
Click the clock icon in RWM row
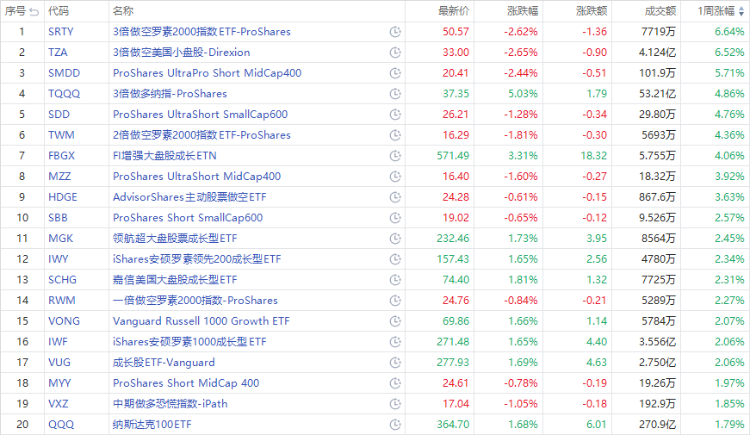point(395,301)
